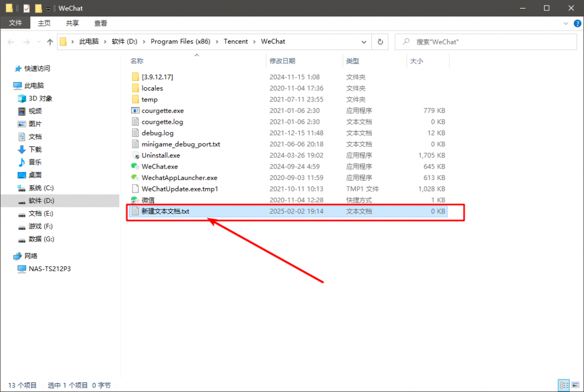Go back using the back arrow

11,42
